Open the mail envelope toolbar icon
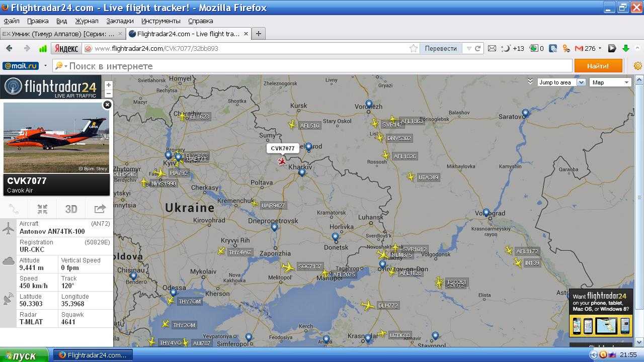 tap(492, 48)
